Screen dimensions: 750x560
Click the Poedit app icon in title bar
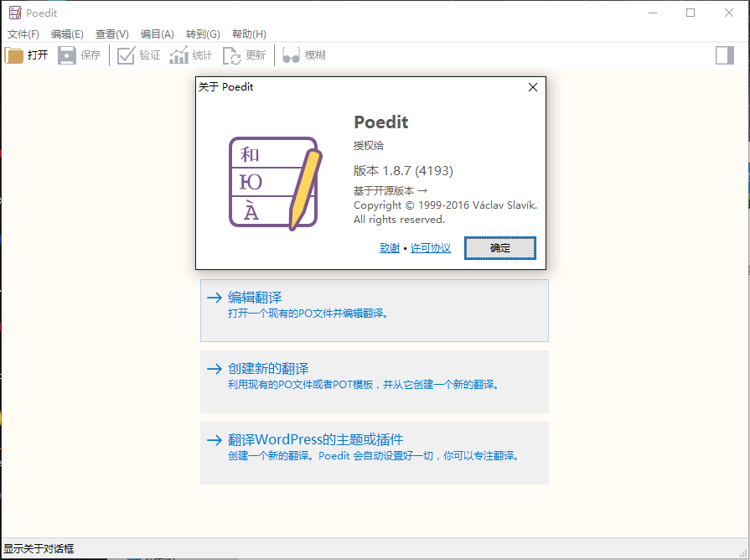(15, 13)
